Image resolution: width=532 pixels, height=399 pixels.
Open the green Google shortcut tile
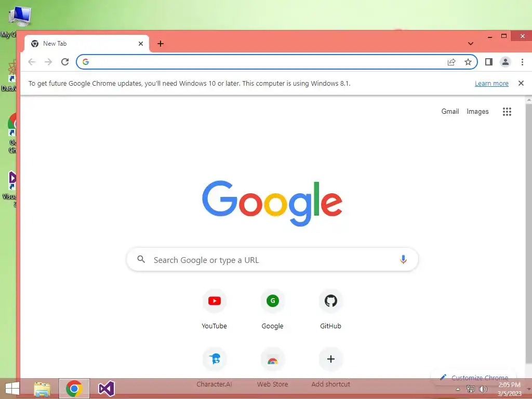[272, 309]
